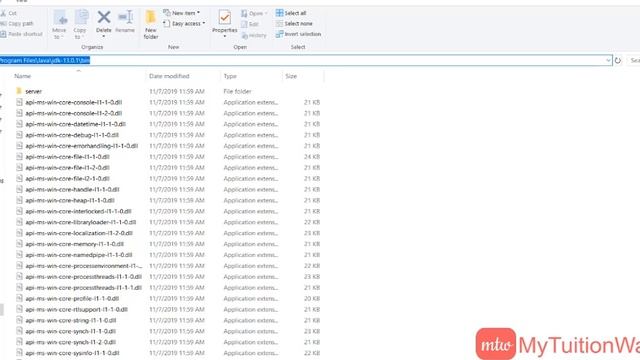The height and width of the screenshot is (360, 640).
Task: Click in the Search box
Action: (x=633, y=60)
